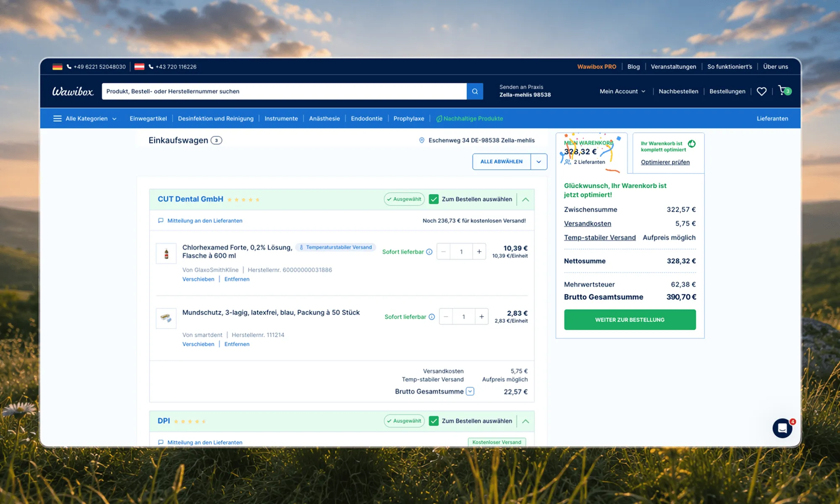Open Instrumente category
This screenshot has width=840, height=504.
[x=281, y=118]
